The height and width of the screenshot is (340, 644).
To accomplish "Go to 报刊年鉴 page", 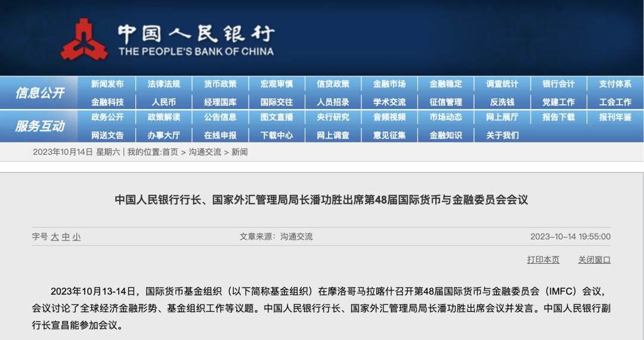I will [x=615, y=117].
